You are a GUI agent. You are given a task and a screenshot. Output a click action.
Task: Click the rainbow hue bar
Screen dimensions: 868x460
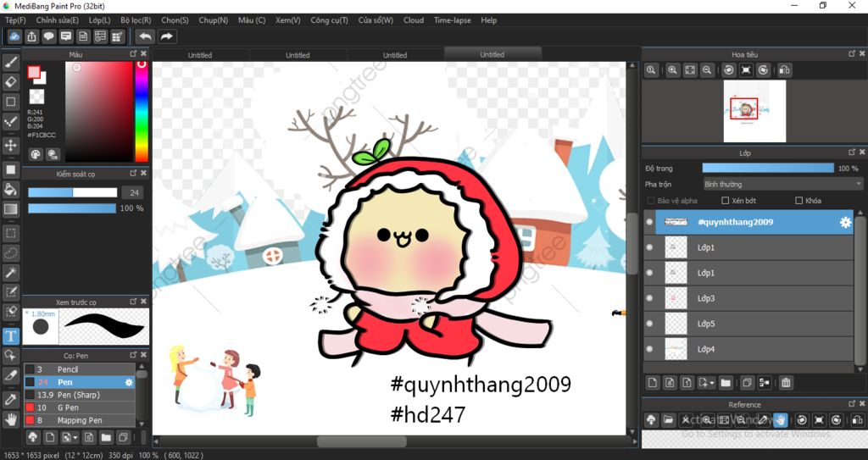tap(142, 111)
